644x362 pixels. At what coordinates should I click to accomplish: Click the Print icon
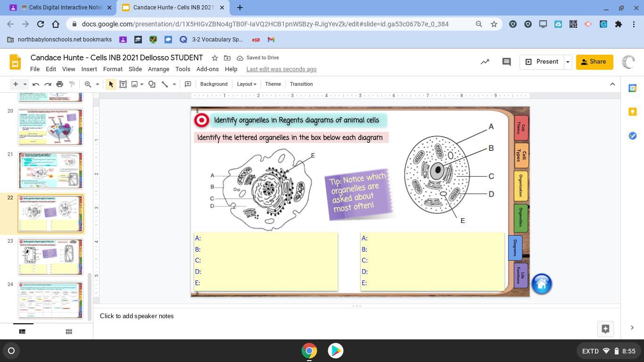pos(60,84)
